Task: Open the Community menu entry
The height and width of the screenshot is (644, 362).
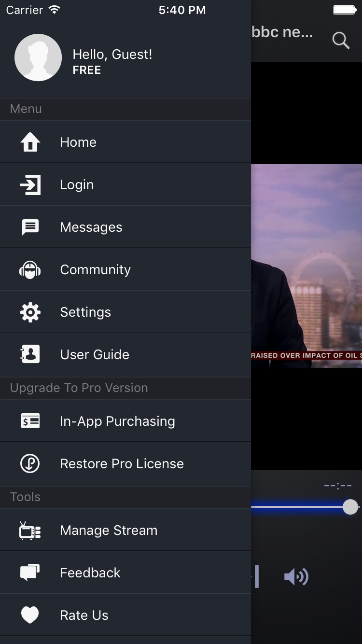Action: point(95,270)
